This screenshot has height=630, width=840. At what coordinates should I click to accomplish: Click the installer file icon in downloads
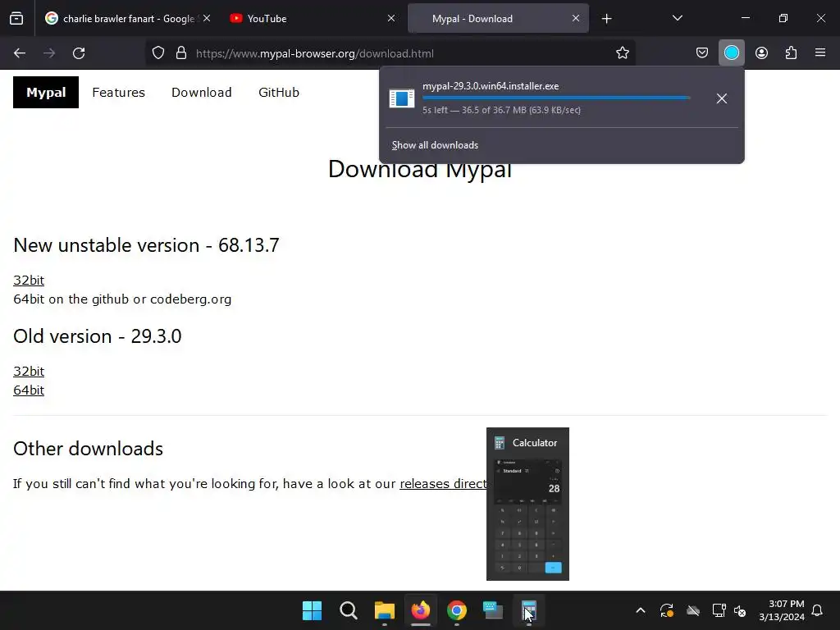click(x=402, y=98)
